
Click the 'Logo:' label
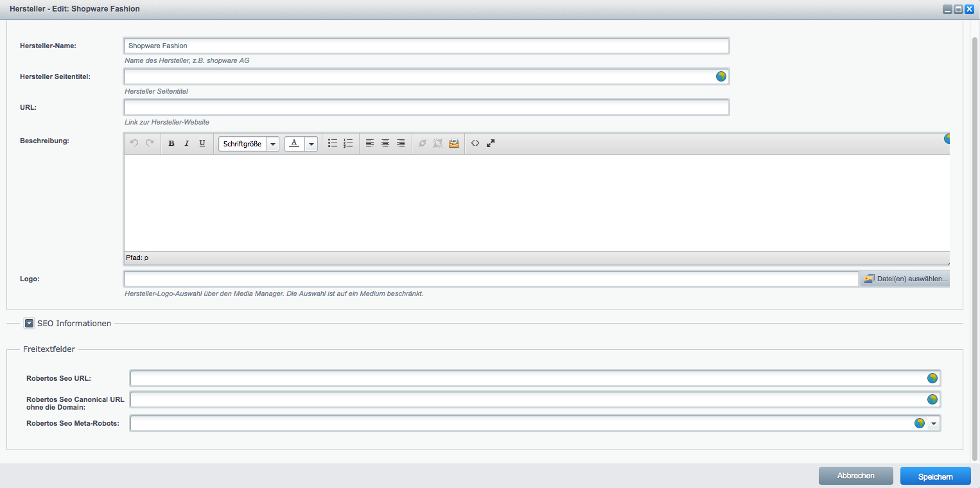coord(30,279)
